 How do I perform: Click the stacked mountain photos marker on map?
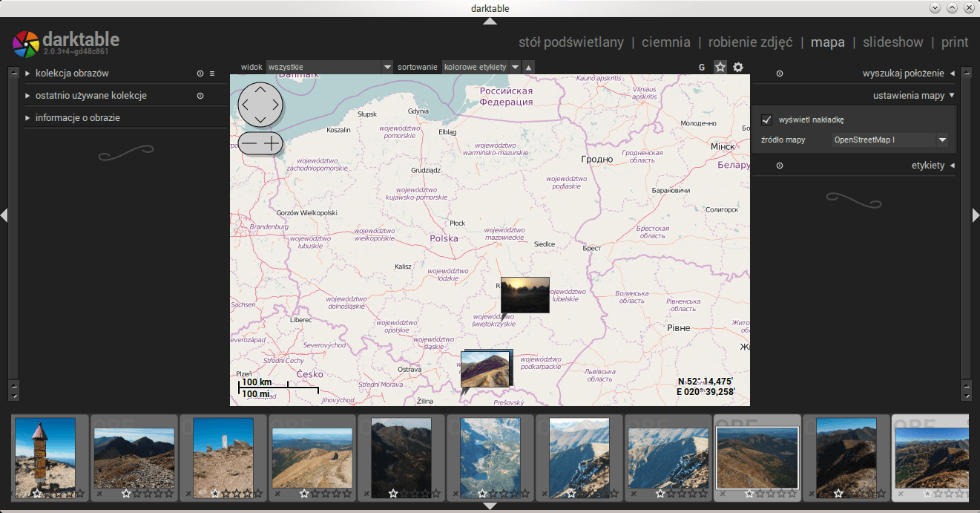[487, 369]
